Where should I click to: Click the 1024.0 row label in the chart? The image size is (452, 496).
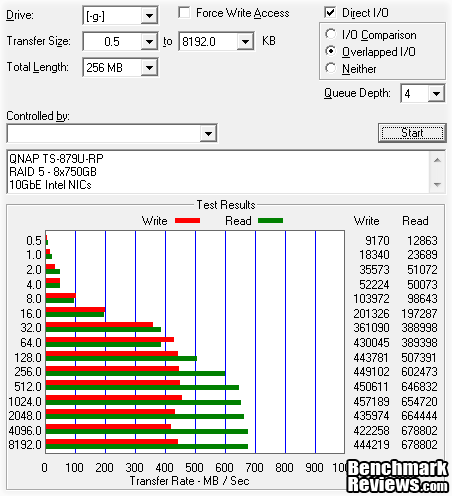[25, 401]
